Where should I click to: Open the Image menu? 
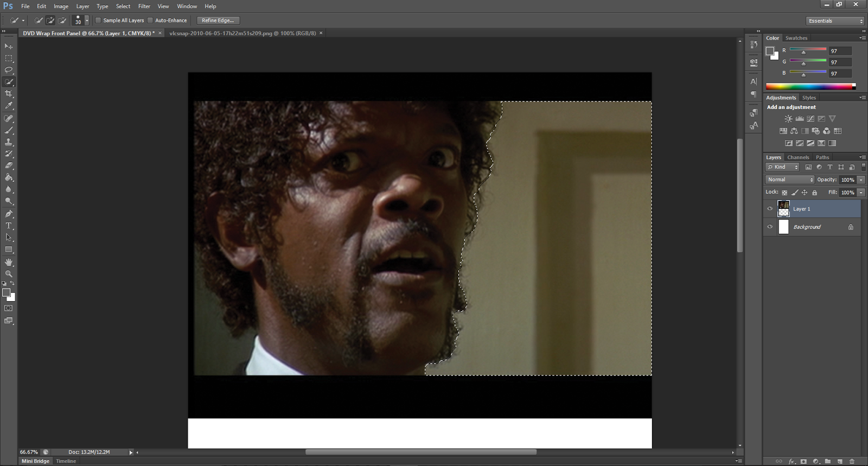[x=61, y=7]
